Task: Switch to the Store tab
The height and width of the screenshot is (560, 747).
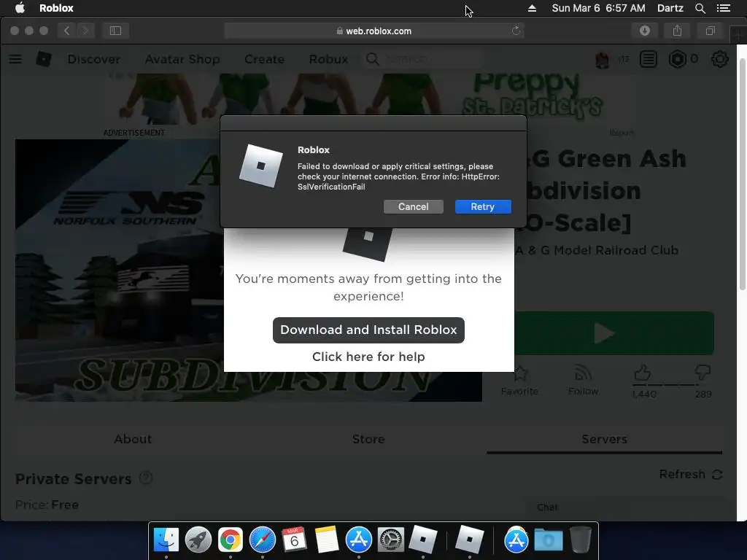Action: 368,439
